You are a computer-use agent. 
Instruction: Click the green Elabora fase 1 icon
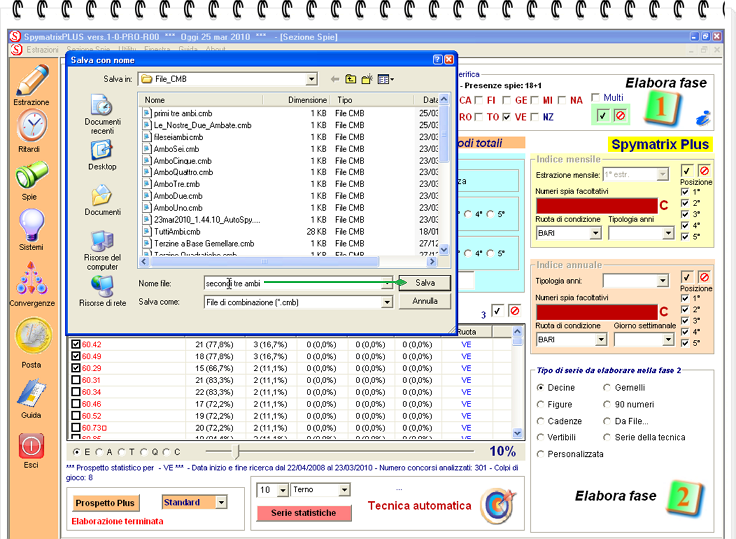(x=663, y=109)
